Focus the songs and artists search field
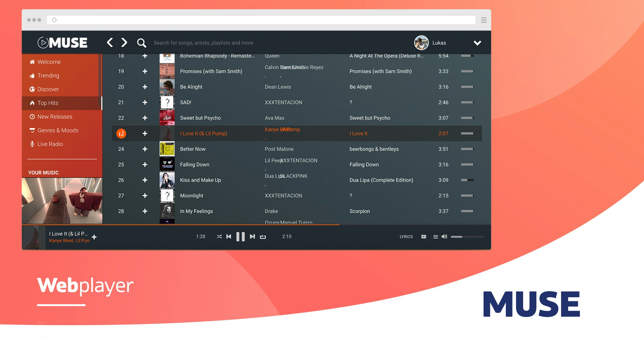 tap(203, 43)
